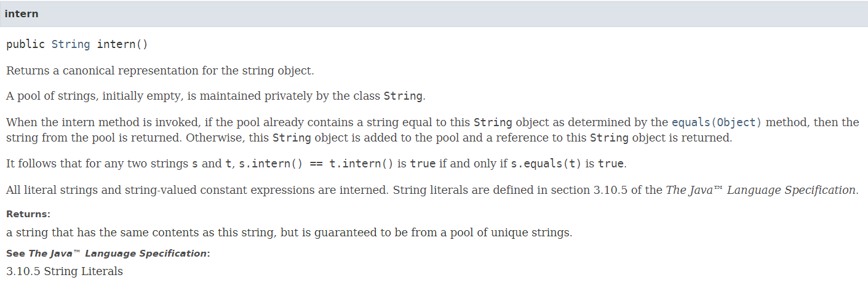Click italic "The Java™ Language Specification" in paragraph
This screenshot has width=868, height=288.
click(760, 190)
